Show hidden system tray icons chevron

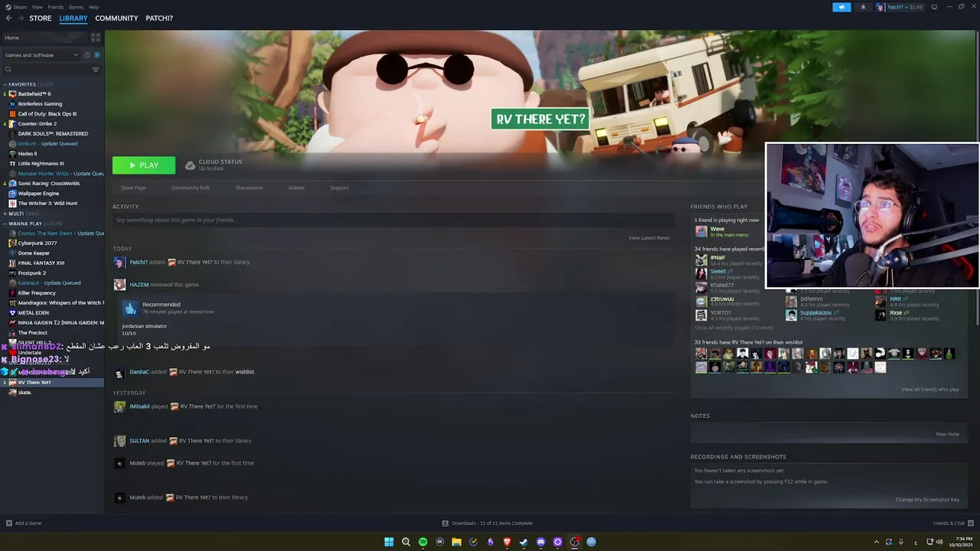877,542
